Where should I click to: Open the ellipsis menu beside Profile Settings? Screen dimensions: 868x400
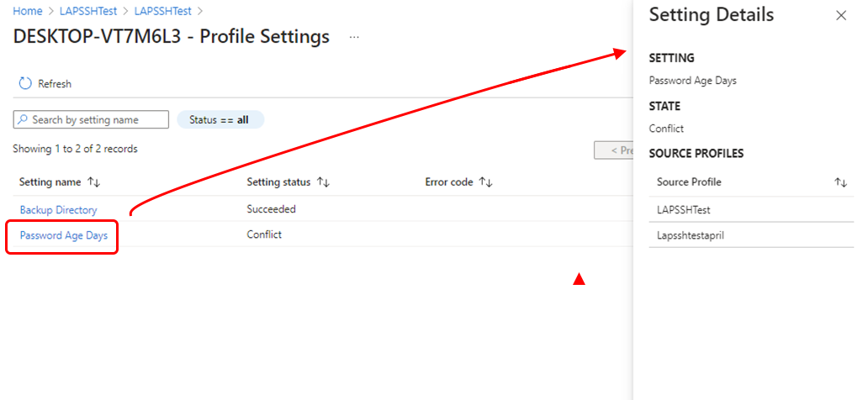click(x=354, y=38)
